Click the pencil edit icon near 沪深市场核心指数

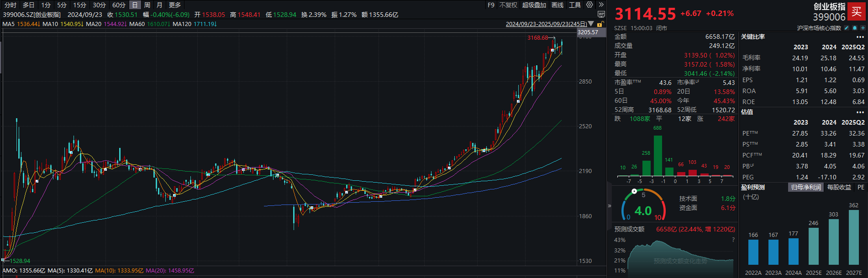pyautogui.click(x=846, y=28)
